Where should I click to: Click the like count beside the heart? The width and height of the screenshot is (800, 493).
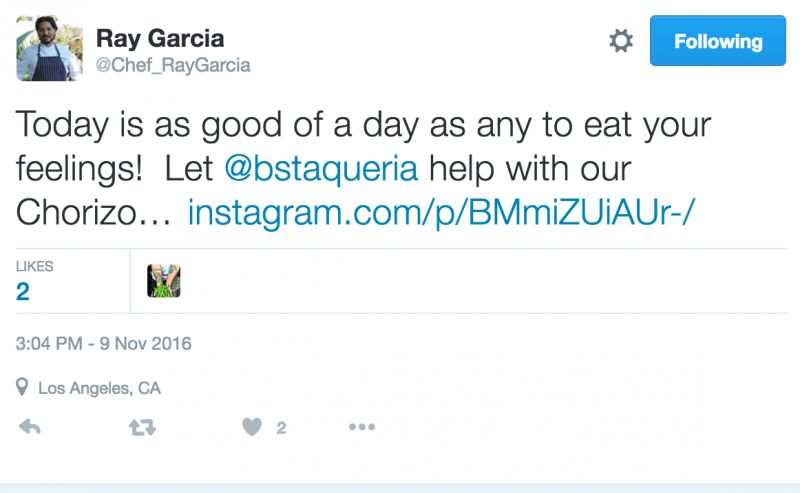[x=281, y=428]
